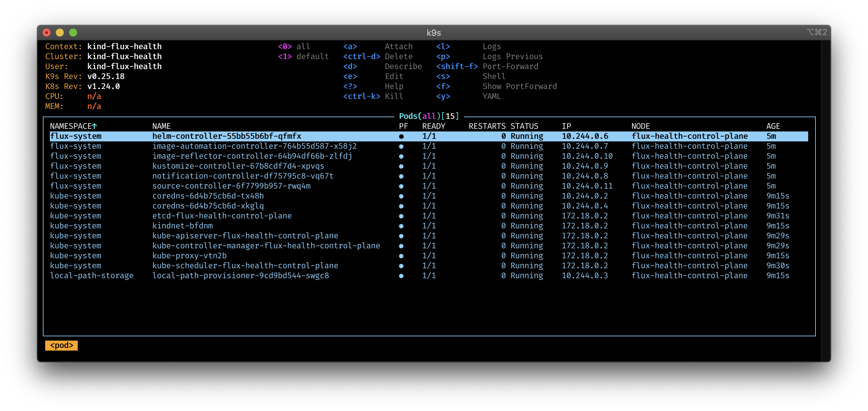Click the Shell command hint

[x=494, y=76]
